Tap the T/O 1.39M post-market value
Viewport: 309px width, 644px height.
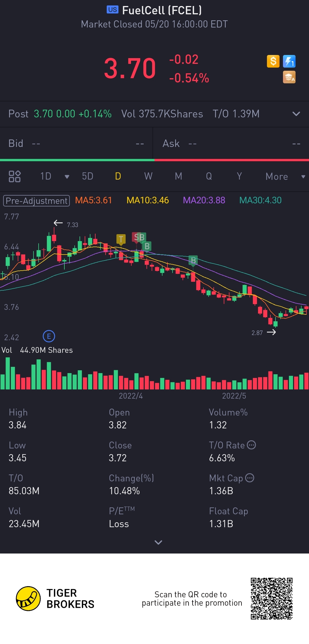pyautogui.click(x=236, y=114)
